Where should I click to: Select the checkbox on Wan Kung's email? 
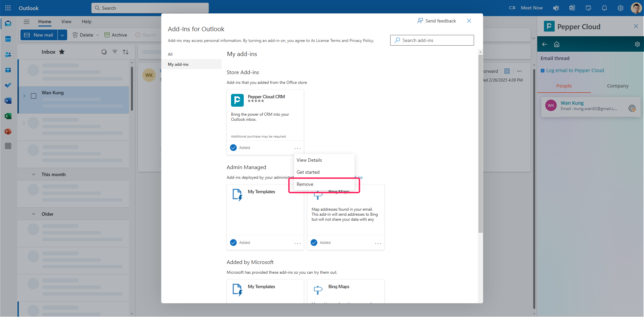point(34,96)
